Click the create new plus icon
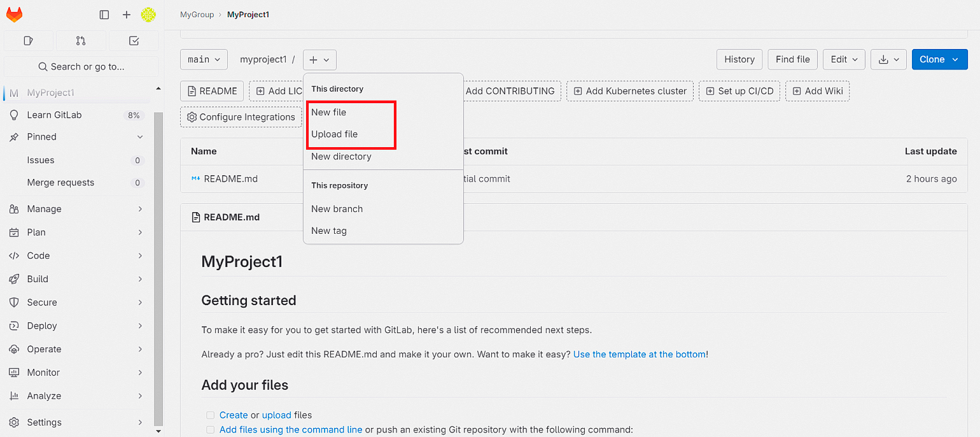The width and height of the screenshot is (980, 437). (126, 15)
